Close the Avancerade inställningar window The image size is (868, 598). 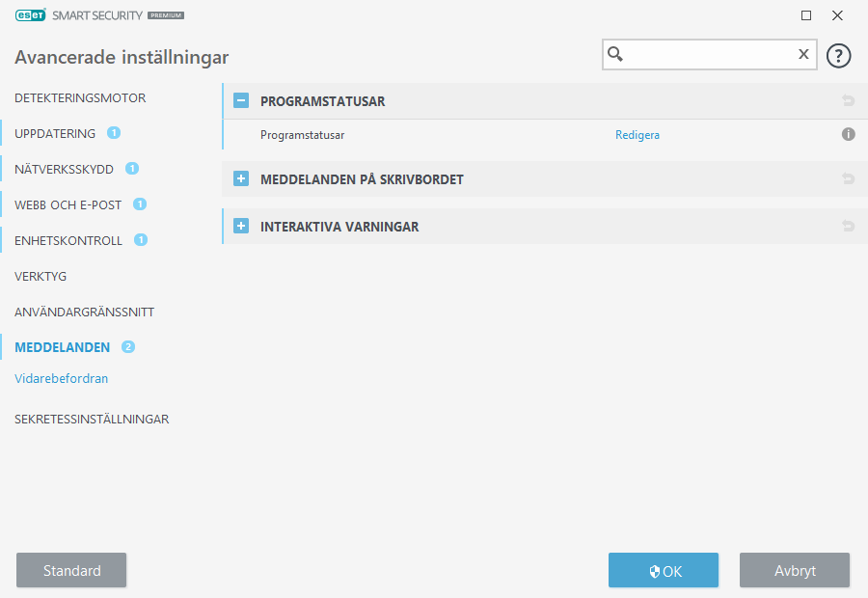[837, 15]
